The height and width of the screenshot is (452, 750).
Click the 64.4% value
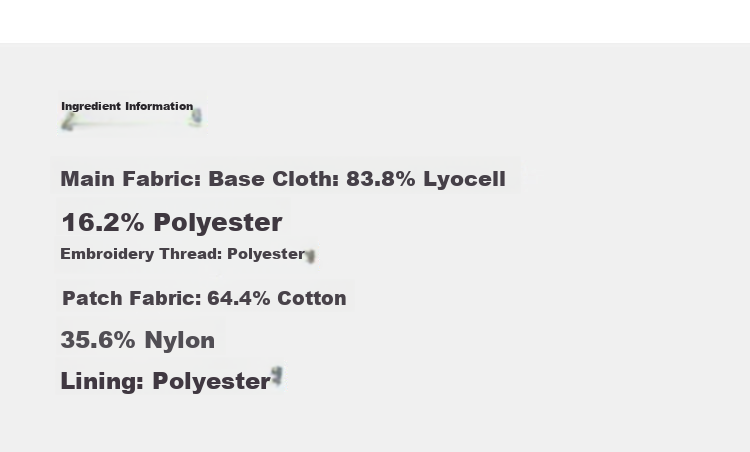[x=239, y=298]
